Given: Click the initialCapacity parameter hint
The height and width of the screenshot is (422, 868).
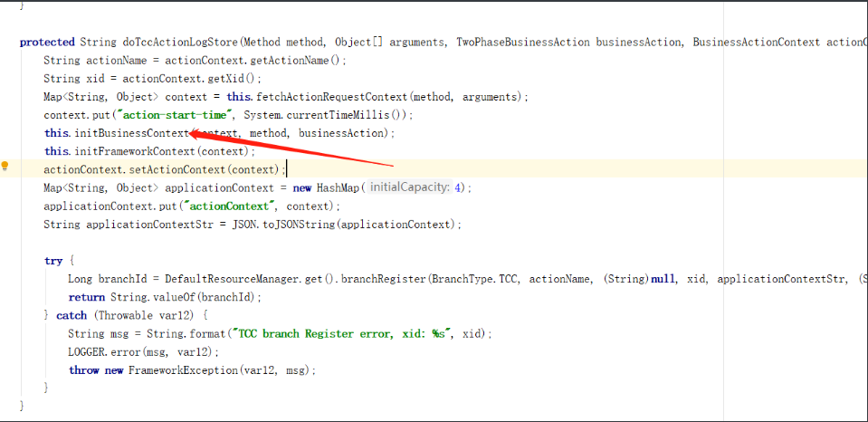Looking at the screenshot, I should click(410, 187).
